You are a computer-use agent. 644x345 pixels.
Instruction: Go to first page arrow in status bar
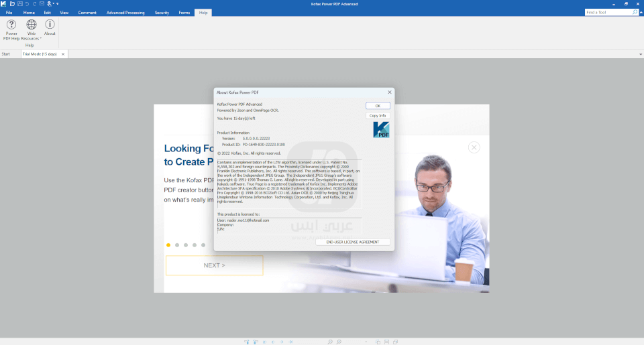click(264, 342)
